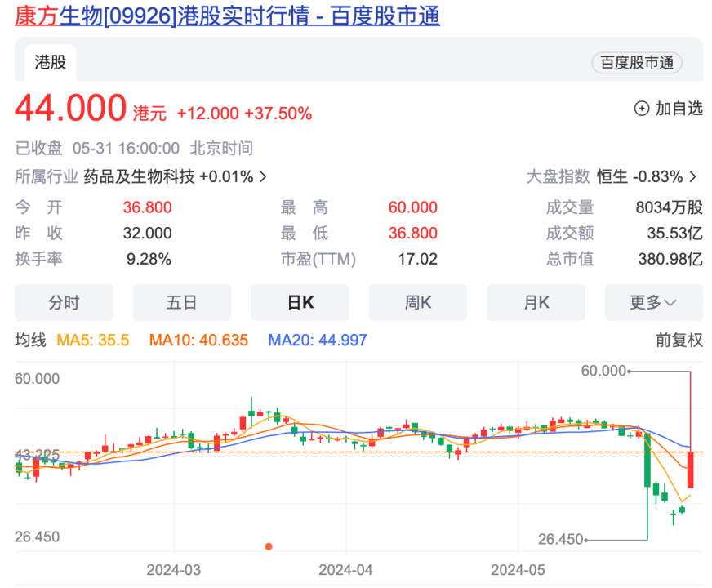Open the 康方生物[09926] Baidu stock title link
Image resolution: width=712 pixels, height=588 pixels.
pos(227,16)
